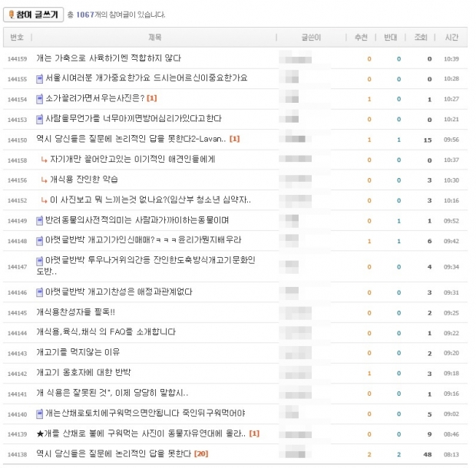Click mobile post icon in row 144149
Image resolution: width=476 pixels, height=468 pixels.
(x=39, y=221)
